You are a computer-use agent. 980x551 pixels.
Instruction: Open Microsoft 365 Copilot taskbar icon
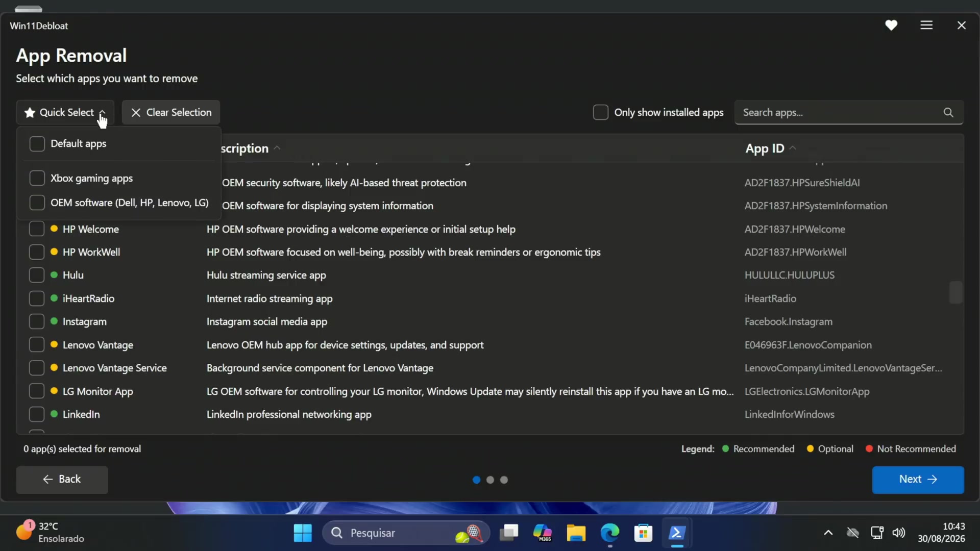pos(542,533)
